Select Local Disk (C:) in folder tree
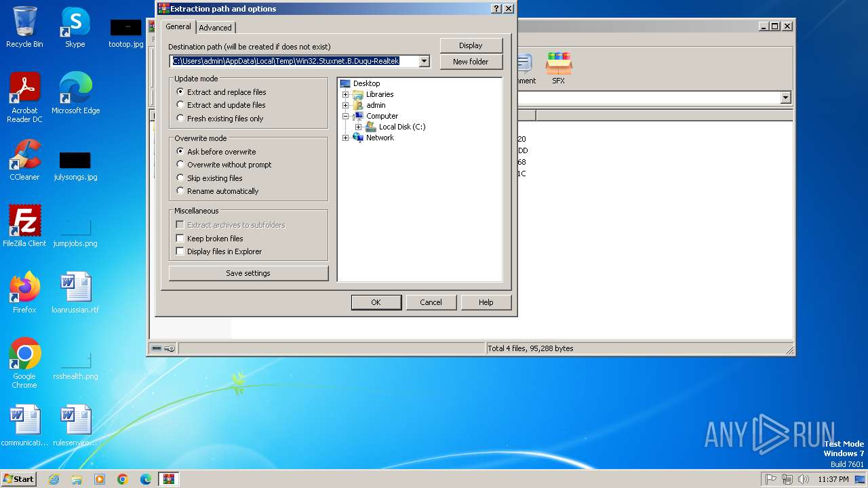Image resolution: width=868 pixels, height=488 pixels. [x=402, y=127]
